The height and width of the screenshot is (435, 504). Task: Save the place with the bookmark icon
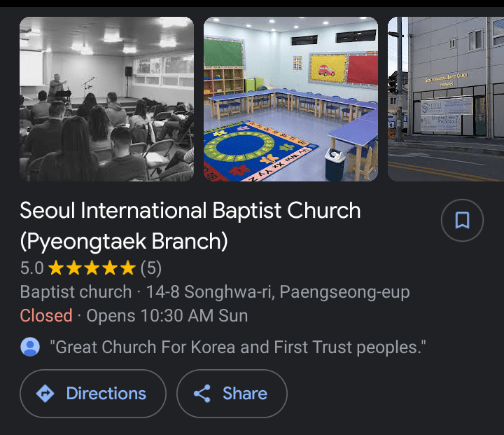tap(462, 221)
